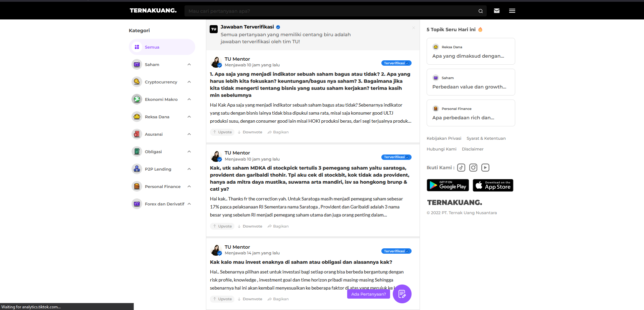Click the Reksa Dana category icon
The image size is (644, 310).
[137, 117]
